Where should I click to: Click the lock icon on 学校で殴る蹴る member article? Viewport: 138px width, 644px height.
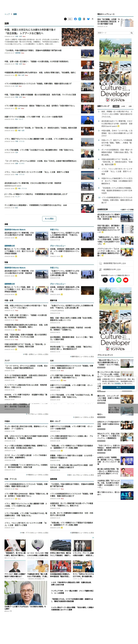tap(102, 232)
